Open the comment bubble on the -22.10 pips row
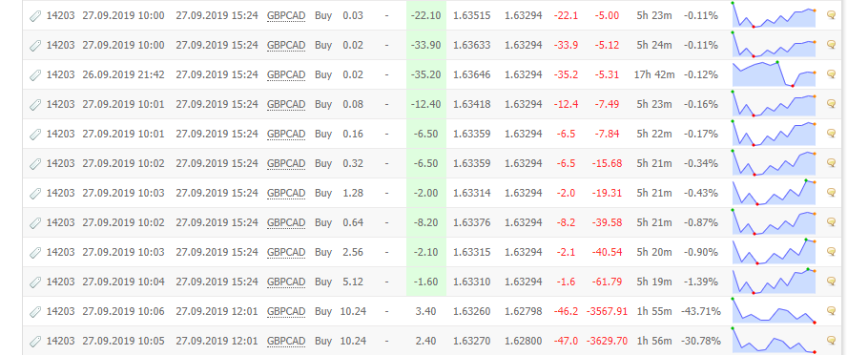This screenshot has height=355, width=868. (831, 15)
